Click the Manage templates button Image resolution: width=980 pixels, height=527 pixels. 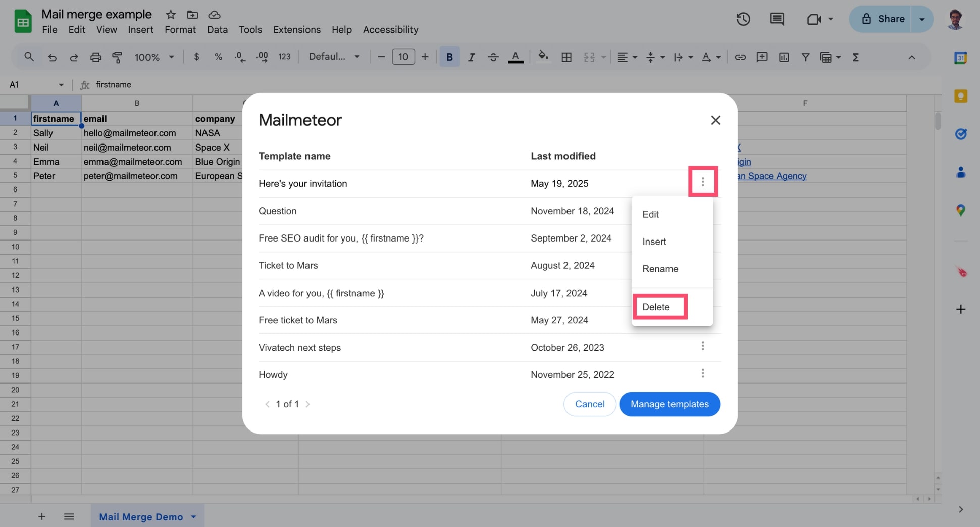pos(669,404)
